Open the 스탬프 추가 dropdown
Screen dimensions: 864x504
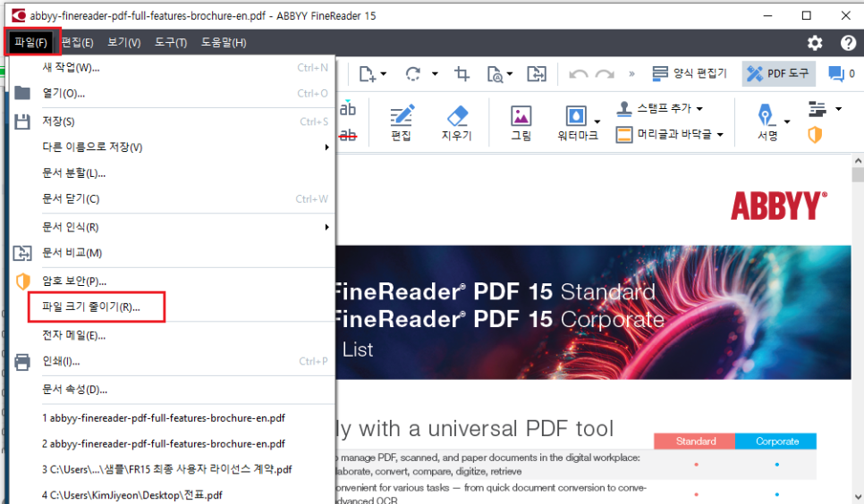[659, 108]
